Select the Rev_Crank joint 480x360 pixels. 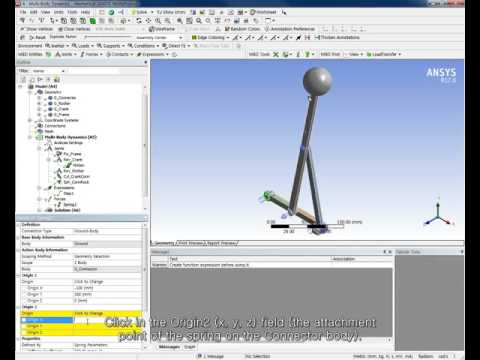pyautogui.click(x=73, y=160)
